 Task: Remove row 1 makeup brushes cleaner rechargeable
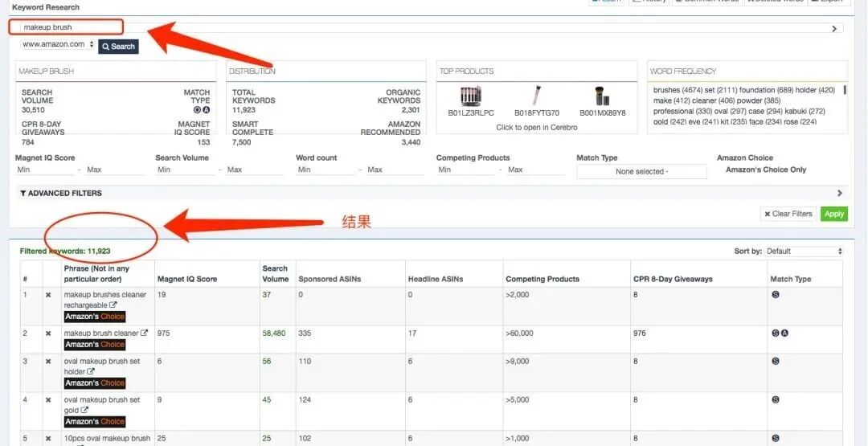tap(48, 295)
